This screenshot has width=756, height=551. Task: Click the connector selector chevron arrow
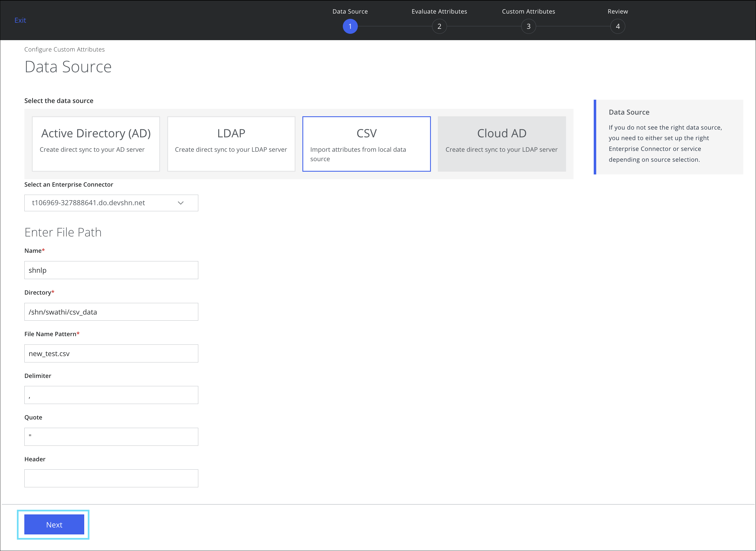181,203
